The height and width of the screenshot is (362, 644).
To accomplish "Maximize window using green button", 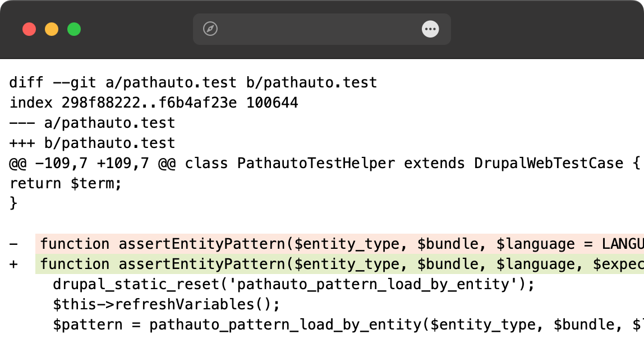I will coord(74,29).
